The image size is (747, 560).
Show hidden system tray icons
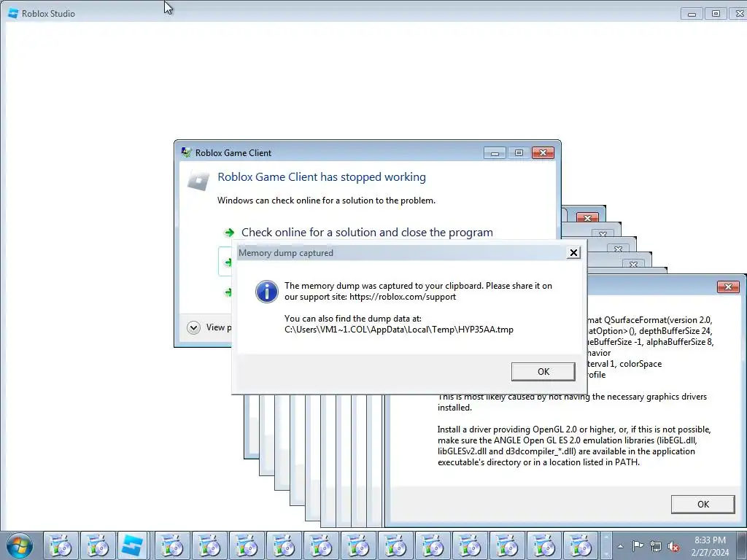(x=620, y=546)
